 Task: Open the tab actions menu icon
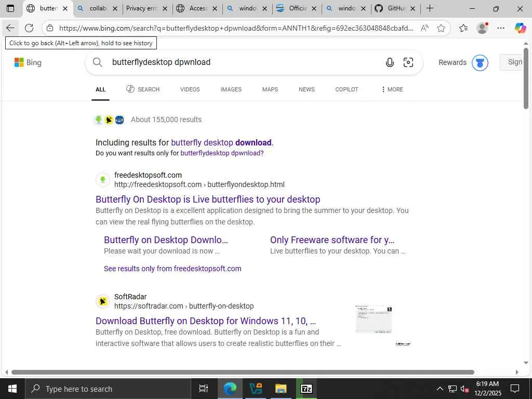10,8
